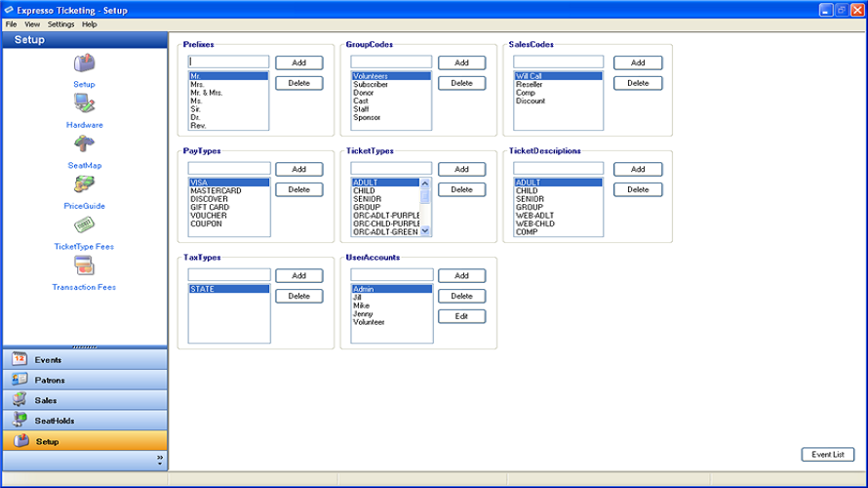Click Delete in SalesCodes group
The image size is (868, 488).
tap(638, 83)
